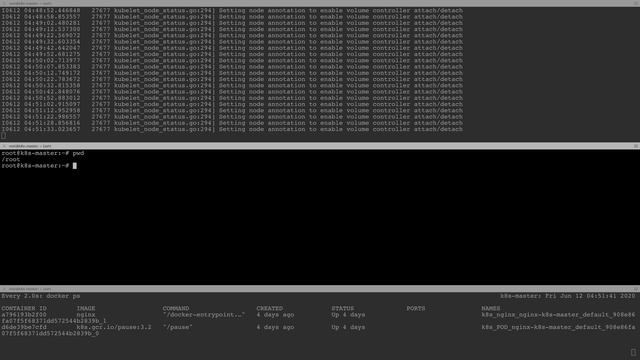This screenshot has width=640, height=360.
Task: Click the 'k8s_POD_nginx-k8s-master_default' name cell
Action: coord(558,327)
